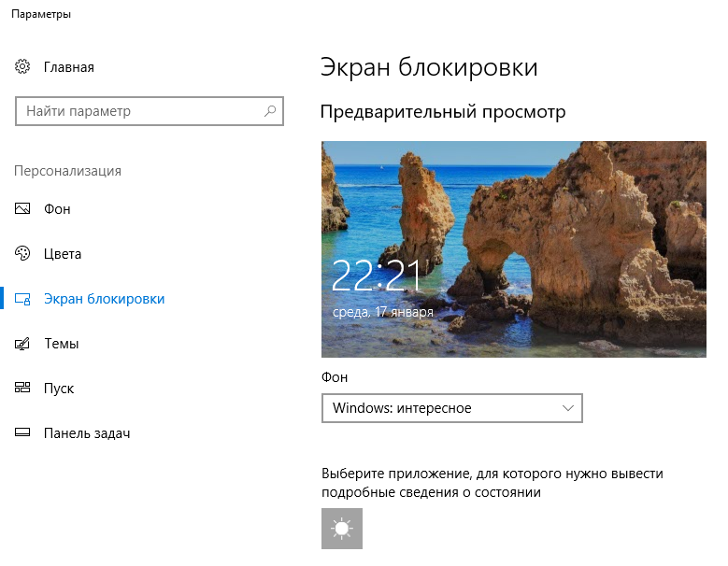Open the Панель задач section
Image resolution: width=728 pixels, height=566 pixels.
tap(87, 433)
